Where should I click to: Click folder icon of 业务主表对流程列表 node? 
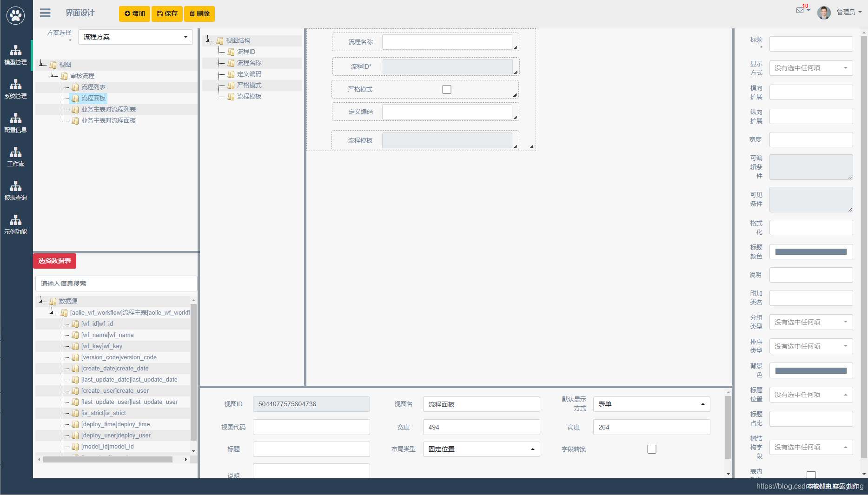(x=75, y=110)
